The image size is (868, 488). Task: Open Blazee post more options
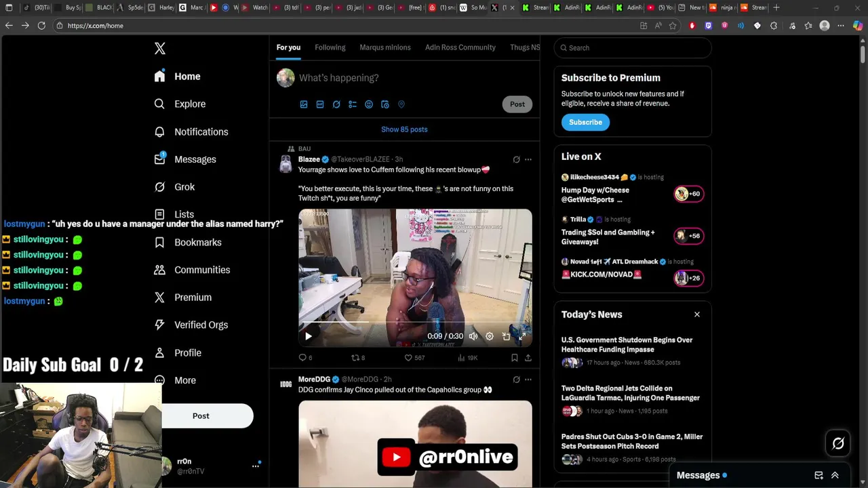[528, 160]
